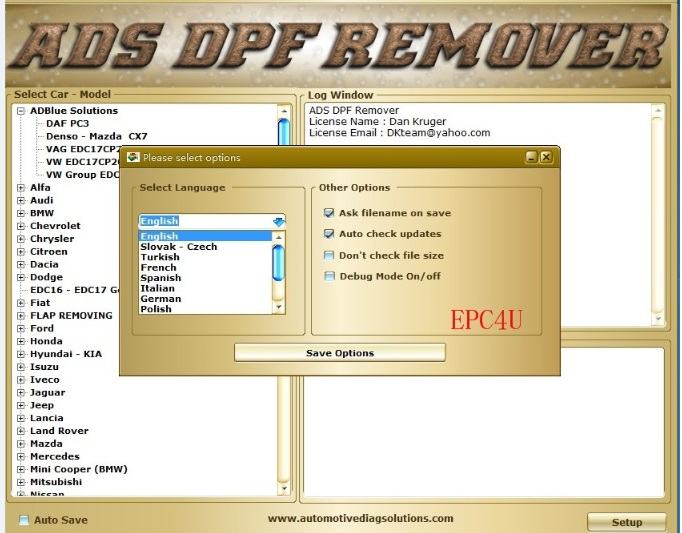Screen dimensions: 682x533
Task: Expand the FLAP REMOVING node
Action: [x=20, y=316]
